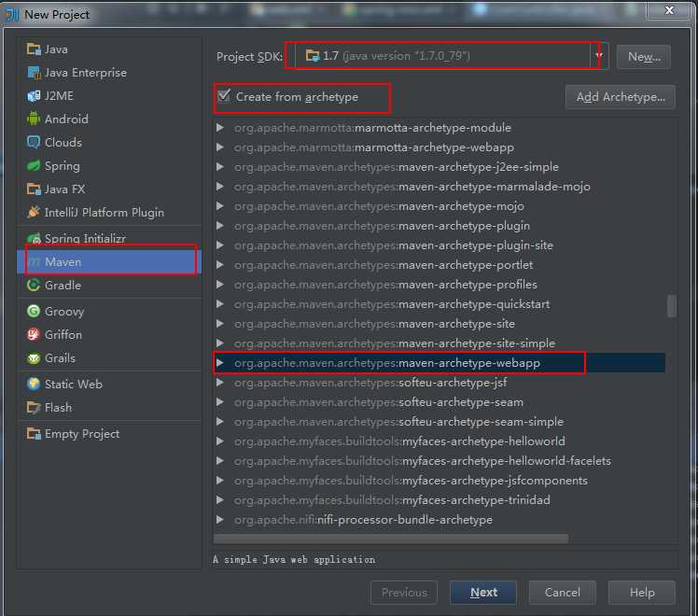Click the Java FX folder icon

click(x=34, y=189)
